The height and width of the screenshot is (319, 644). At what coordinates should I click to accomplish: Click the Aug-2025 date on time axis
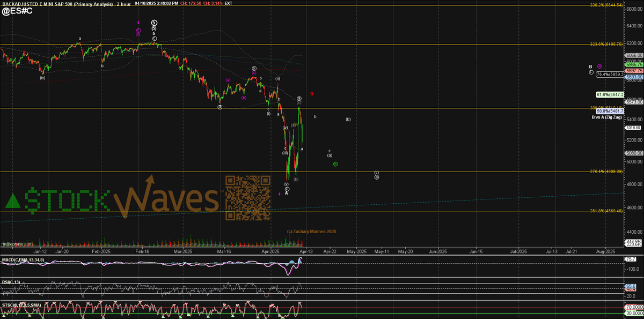click(x=605, y=250)
